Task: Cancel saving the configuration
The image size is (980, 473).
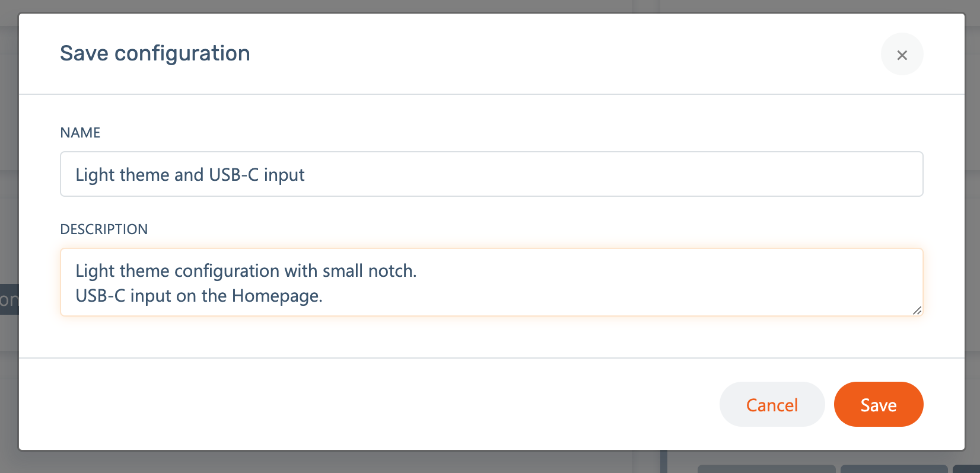Action: tap(772, 405)
